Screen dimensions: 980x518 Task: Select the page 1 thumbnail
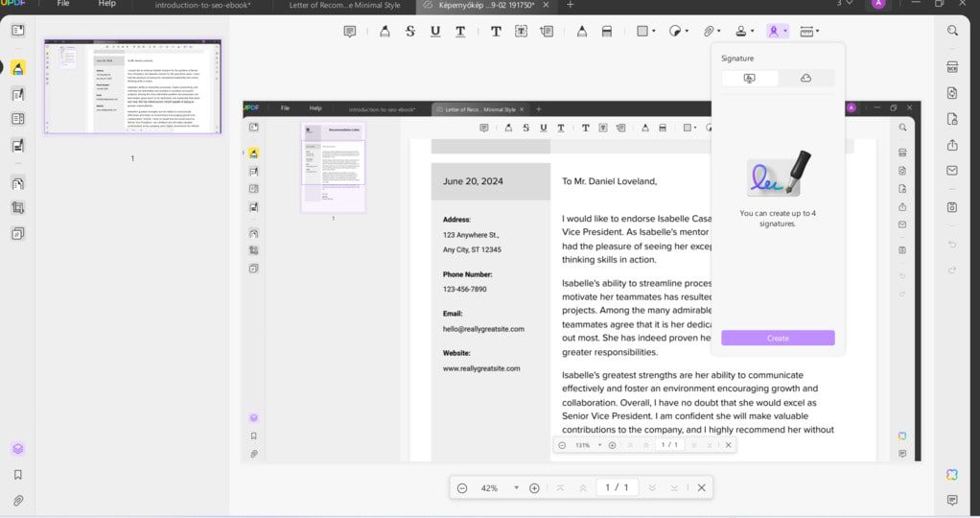132,87
